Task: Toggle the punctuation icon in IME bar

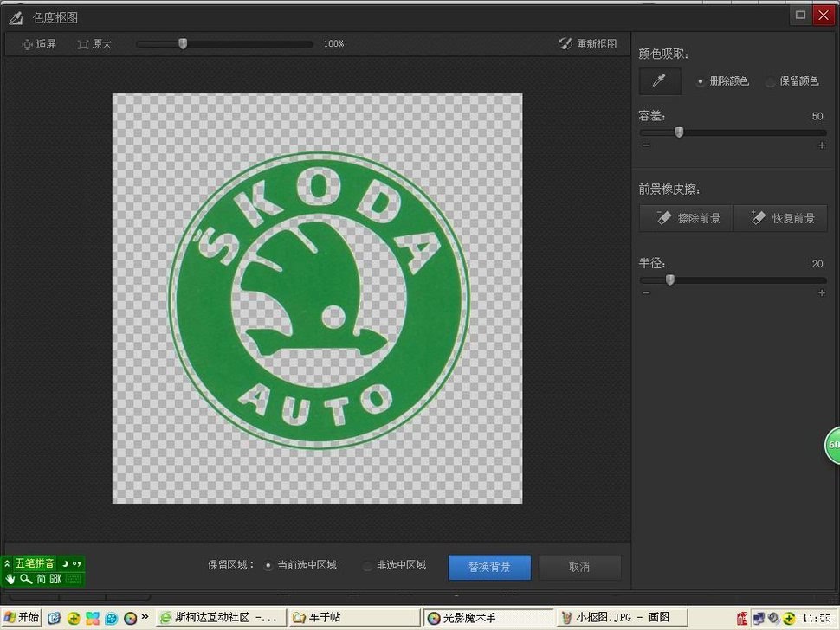Action: point(76,563)
